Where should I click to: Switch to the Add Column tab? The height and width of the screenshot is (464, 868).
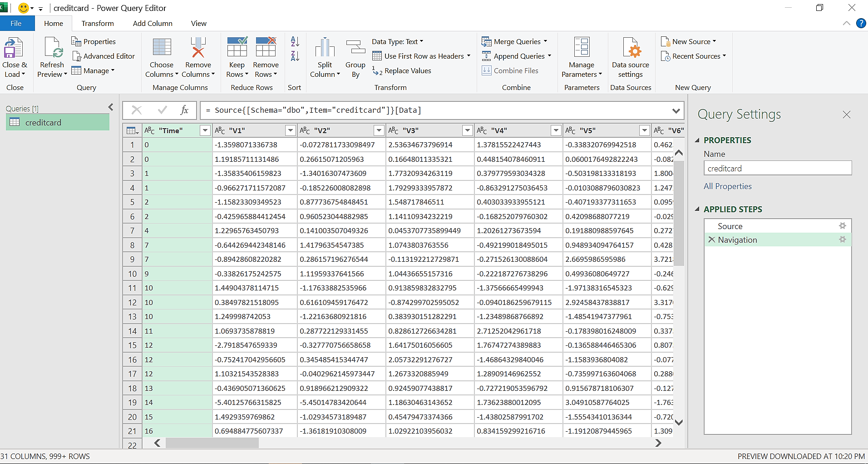pyautogui.click(x=153, y=23)
